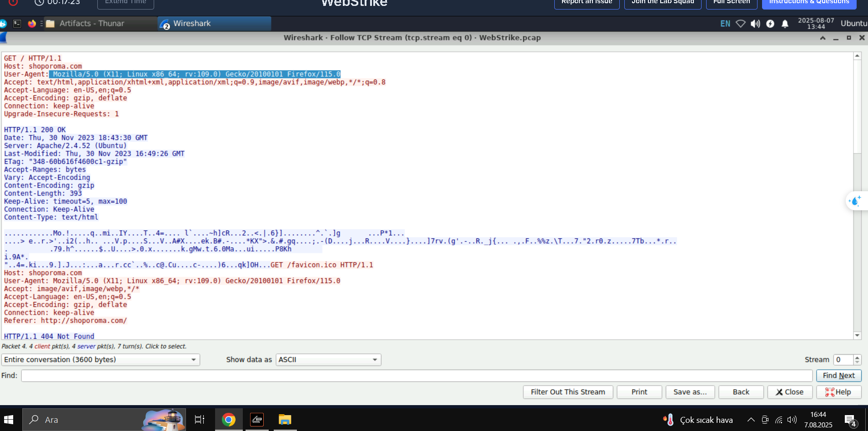The width and height of the screenshot is (868, 431).
Task: Click the floating water-drop sparkle icon
Action: (x=855, y=201)
